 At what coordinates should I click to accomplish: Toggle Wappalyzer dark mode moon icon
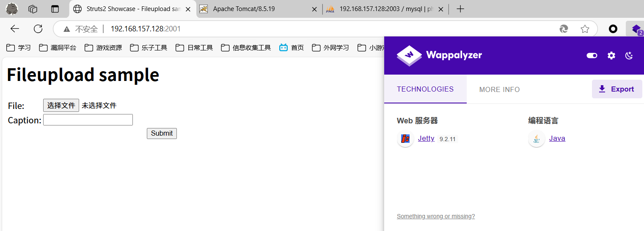coord(629,56)
